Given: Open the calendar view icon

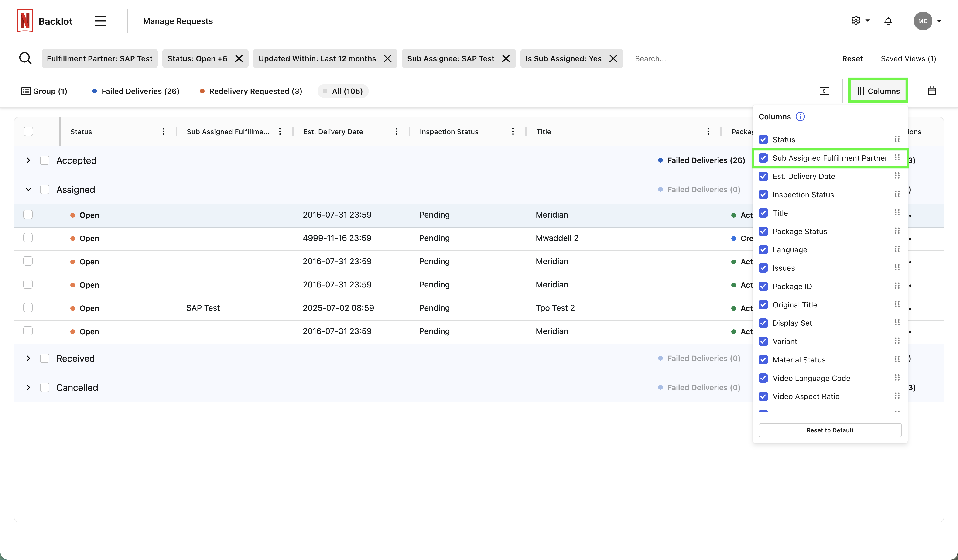Looking at the screenshot, I should pos(931,91).
